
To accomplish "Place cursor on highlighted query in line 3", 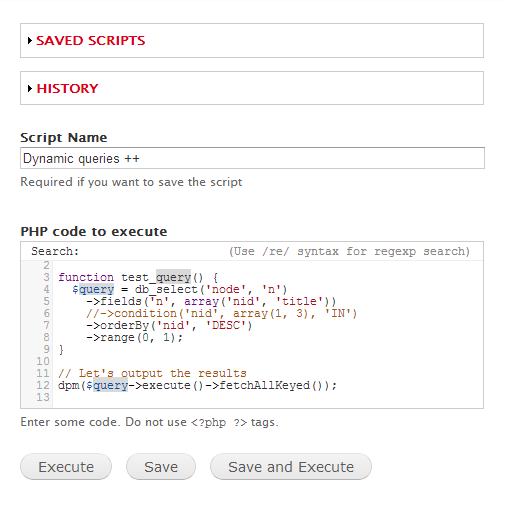I will click(173, 277).
